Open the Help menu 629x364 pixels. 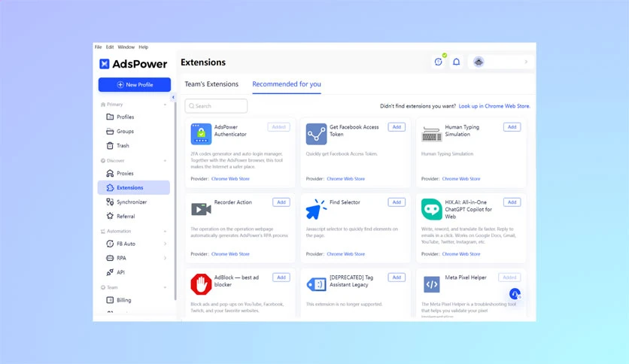tap(143, 47)
